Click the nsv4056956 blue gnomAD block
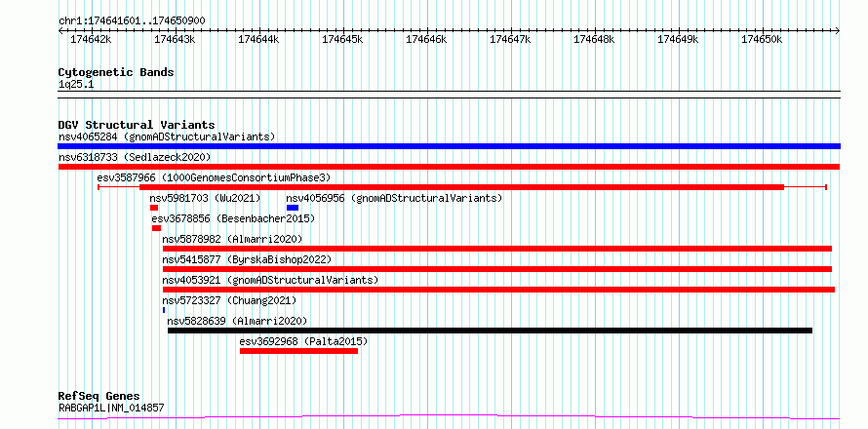This screenshot has width=868, height=429. point(293,208)
